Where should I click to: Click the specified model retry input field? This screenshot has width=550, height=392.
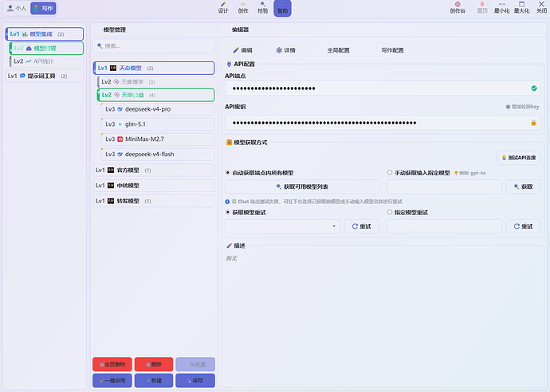click(x=445, y=226)
